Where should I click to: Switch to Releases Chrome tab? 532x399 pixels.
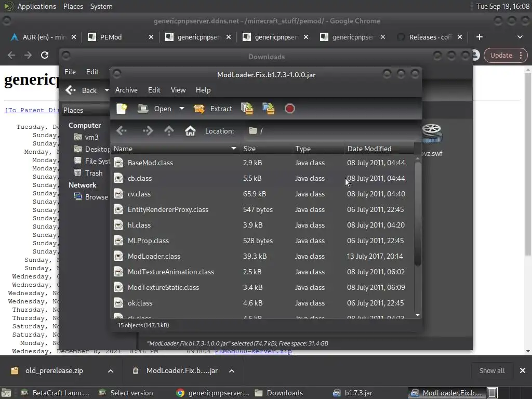tap(430, 37)
